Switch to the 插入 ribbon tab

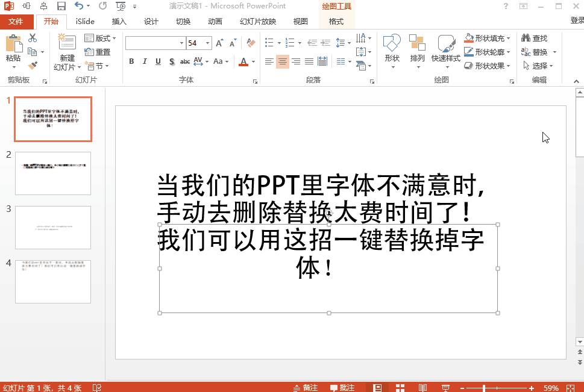[118, 21]
